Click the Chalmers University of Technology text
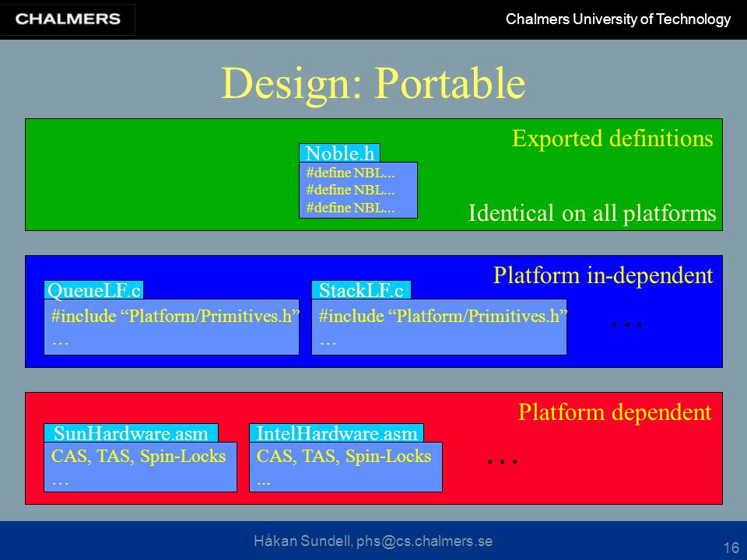 [x=618, y=19]
